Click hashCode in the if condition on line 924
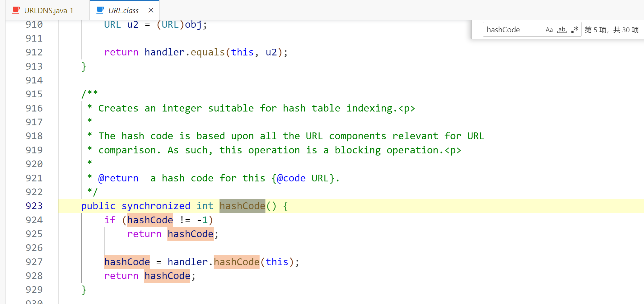644x304 pixels. coord(150,220)
